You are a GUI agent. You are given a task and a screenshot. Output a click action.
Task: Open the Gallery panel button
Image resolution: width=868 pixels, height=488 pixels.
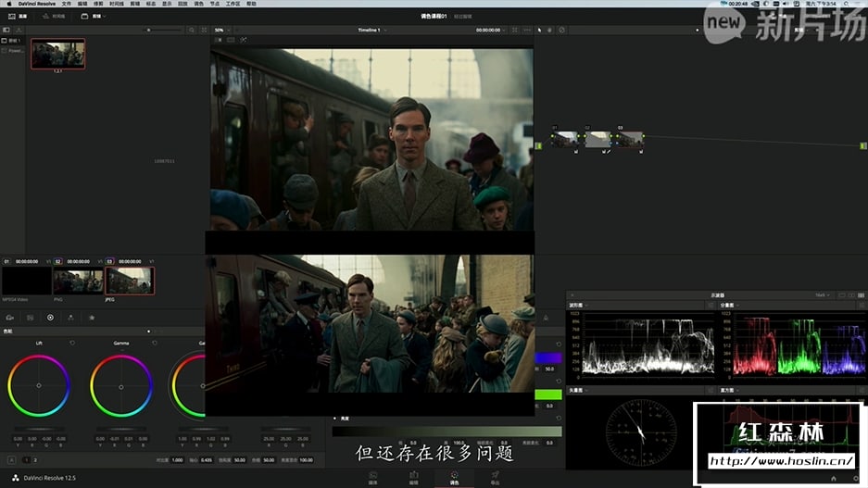pos(18,16)
